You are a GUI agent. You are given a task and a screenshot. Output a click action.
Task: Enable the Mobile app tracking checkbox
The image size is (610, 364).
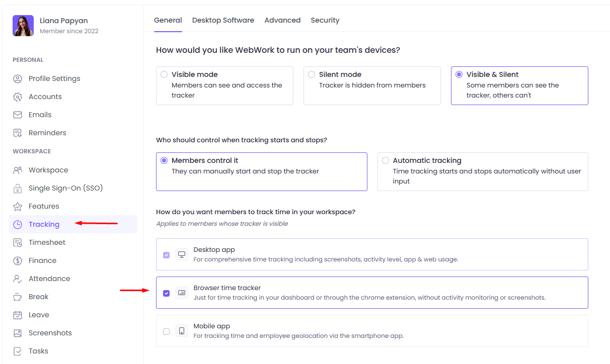[166, 331]
